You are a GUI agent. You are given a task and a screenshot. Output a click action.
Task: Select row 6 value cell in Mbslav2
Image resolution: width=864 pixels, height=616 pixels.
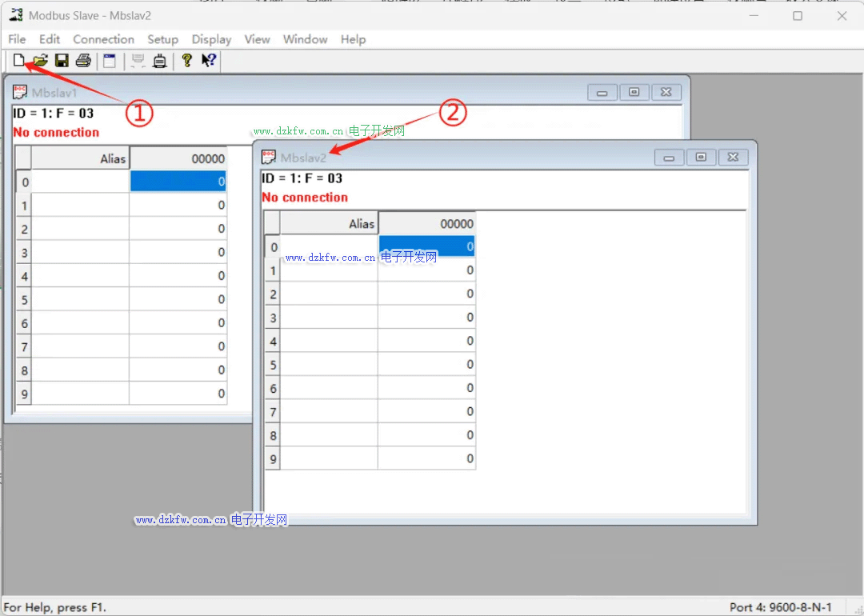click(x=426, y=389)
